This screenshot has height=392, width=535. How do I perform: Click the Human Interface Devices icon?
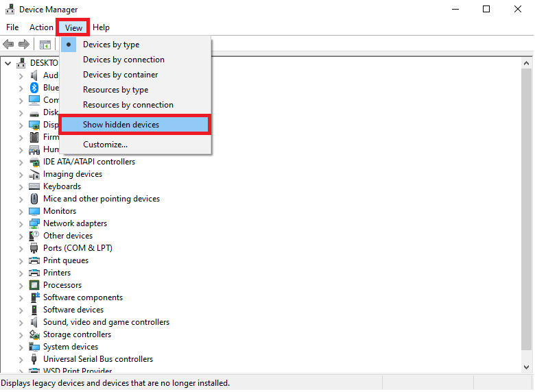coord(34,149)
